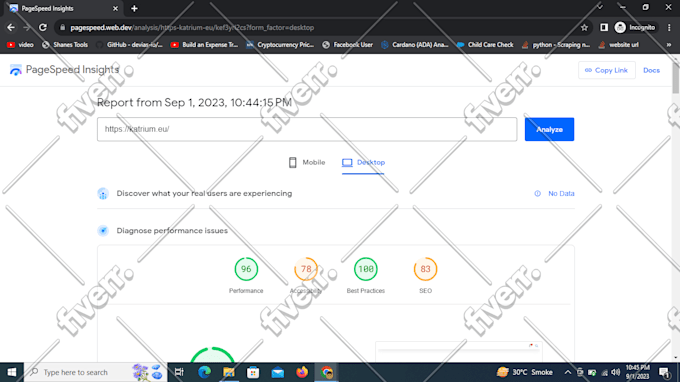The height and width of the screenshot is (382, 680).
Task: Click 'Discover what your real users are experiencing'
Action: 204,193
